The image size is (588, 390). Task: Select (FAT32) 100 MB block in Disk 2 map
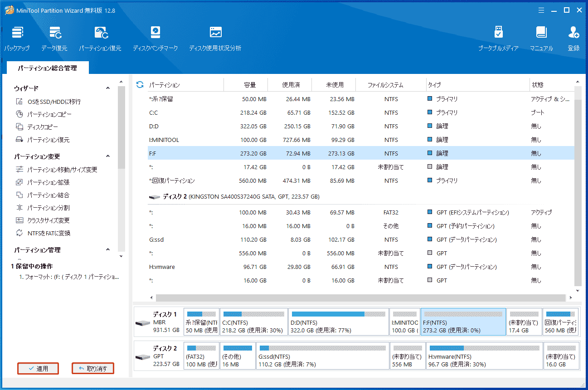(x=201, y=356)
